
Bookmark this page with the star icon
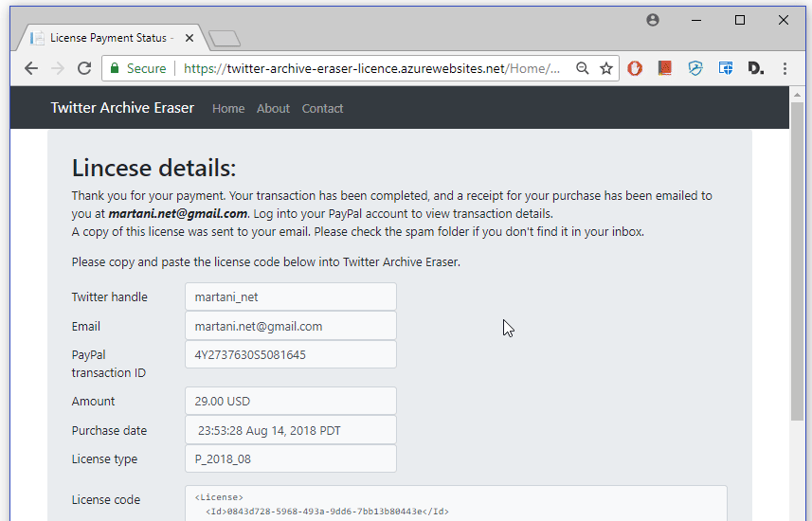[x=606, y=68]
